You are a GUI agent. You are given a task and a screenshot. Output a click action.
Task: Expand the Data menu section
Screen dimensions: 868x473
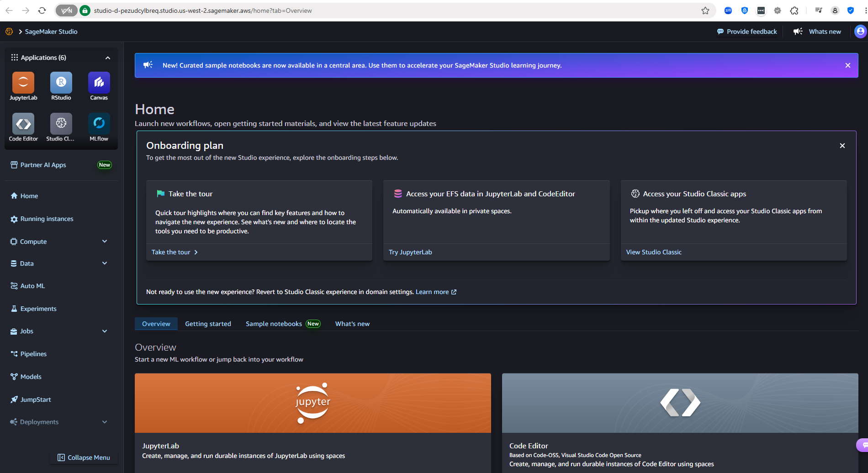coord(105,263)
